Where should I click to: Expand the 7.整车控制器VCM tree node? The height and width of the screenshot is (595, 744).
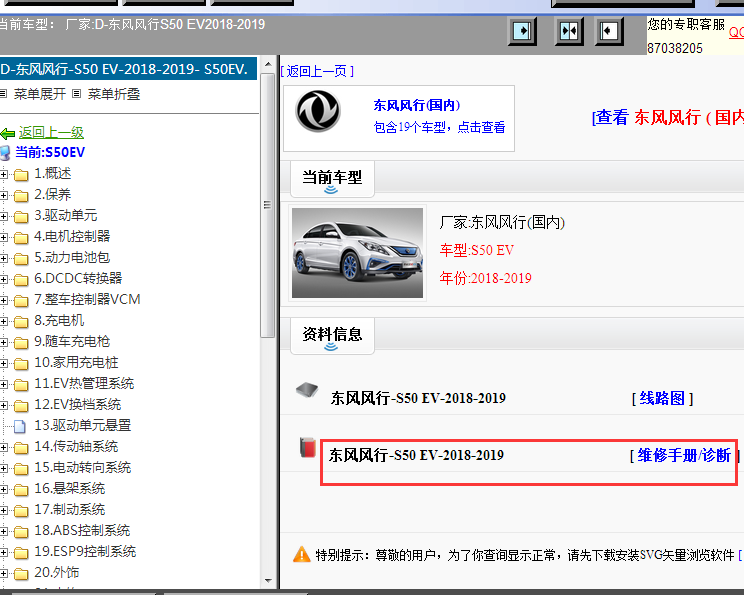point(4,300)
